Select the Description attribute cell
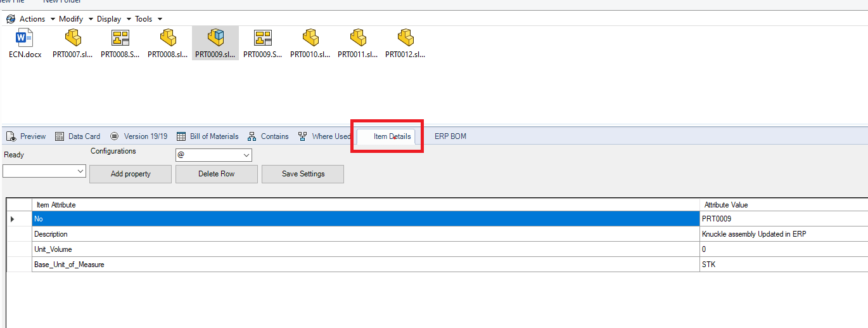Screen dimensions: 868x328 [366, 234]
